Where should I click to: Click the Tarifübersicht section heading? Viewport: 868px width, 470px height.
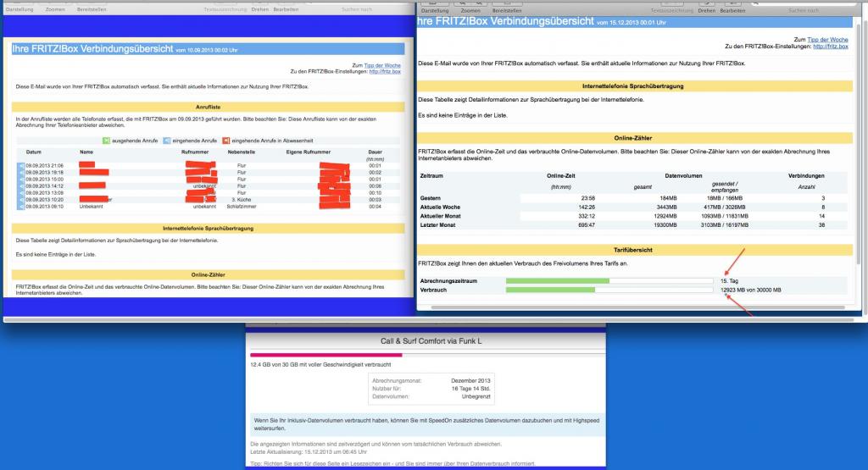[x=632, y=250]
